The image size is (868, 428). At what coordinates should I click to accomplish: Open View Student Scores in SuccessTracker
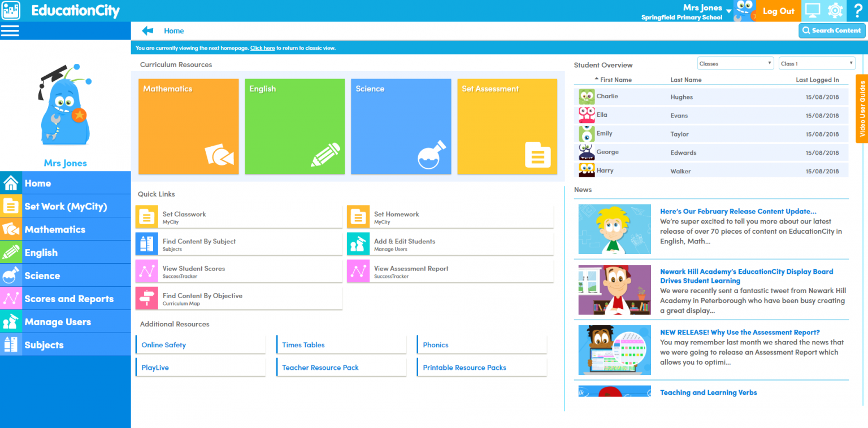pyautogui.click(x=147, y=270)
